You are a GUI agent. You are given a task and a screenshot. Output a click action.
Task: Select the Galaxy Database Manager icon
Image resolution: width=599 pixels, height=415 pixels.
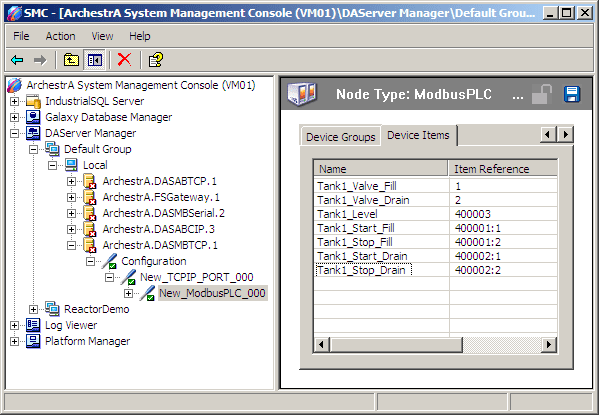point(33,117)
